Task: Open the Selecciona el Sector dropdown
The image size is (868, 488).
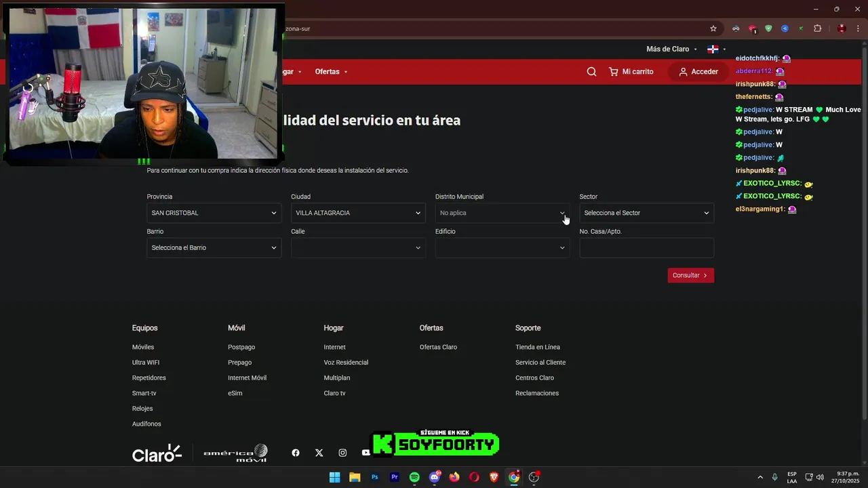Action: 647,213
